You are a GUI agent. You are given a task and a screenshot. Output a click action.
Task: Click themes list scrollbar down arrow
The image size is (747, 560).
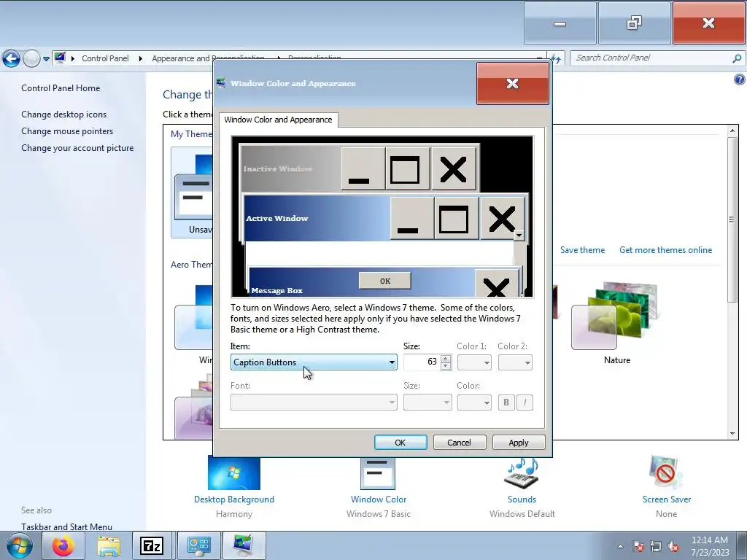[x=732, y=434]
